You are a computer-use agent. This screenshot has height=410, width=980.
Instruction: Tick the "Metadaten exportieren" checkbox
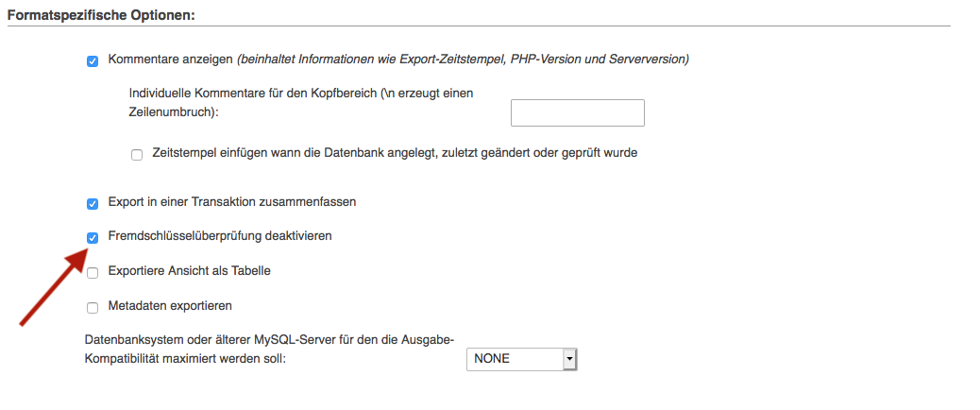click(x=93, y=307)
